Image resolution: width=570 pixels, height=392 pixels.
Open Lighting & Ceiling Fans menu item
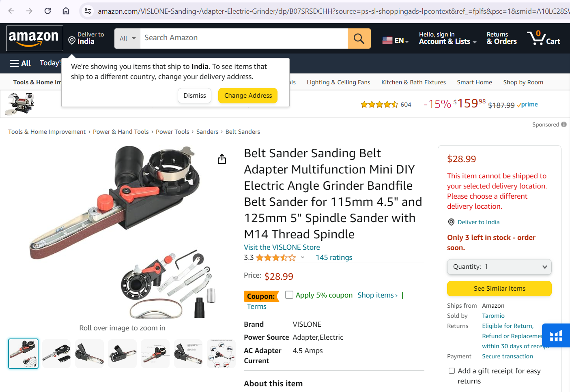point(338,82)
